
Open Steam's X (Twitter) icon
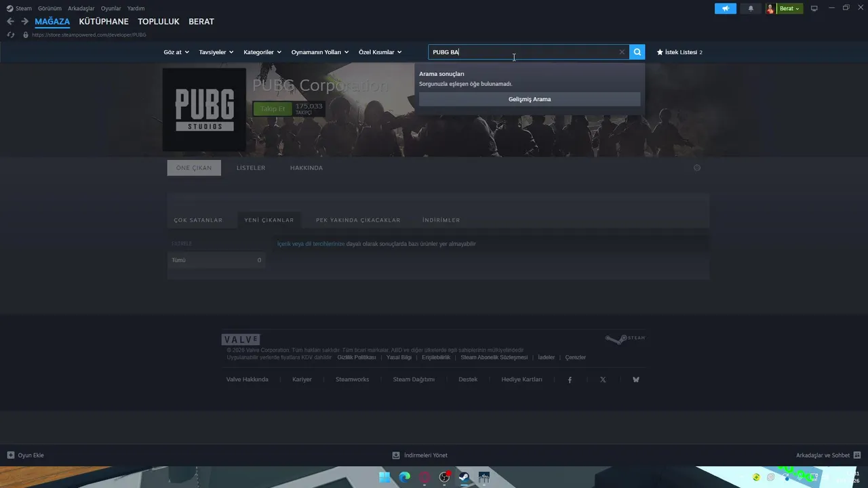(603, 380)
